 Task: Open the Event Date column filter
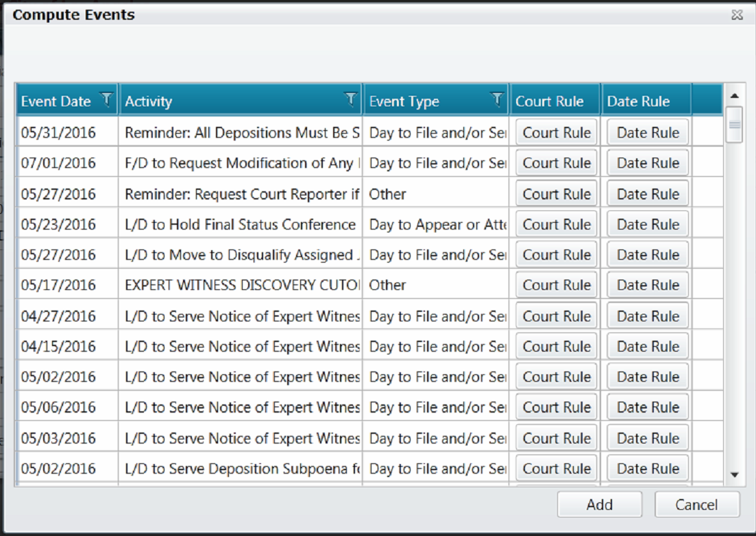pos(107,100)
